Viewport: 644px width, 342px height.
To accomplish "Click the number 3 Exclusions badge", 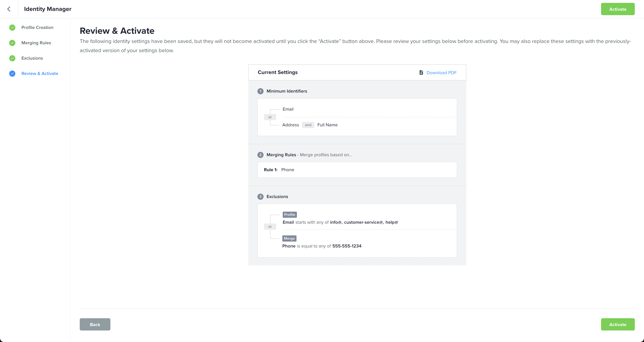I will [x=260, y=196].
